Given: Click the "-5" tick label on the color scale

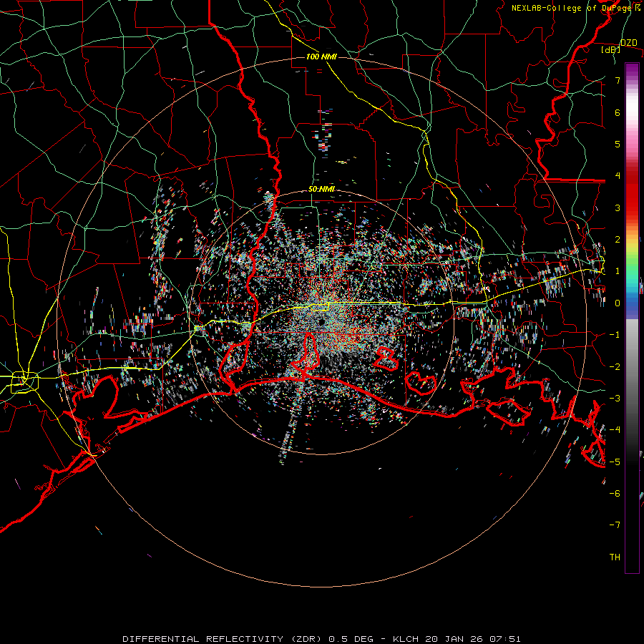Looking at the screenshot, I should pyautogui.click(x=615, y=462).
